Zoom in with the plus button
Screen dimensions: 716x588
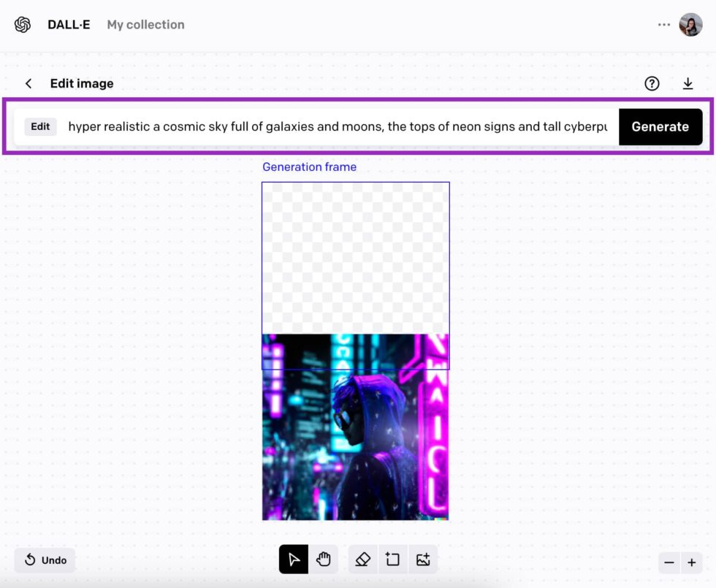click(x=691, y=562)
